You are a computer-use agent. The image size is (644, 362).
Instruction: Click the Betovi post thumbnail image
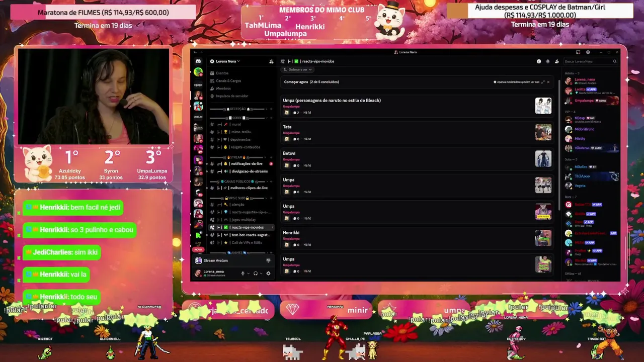(x=543, y=158)
